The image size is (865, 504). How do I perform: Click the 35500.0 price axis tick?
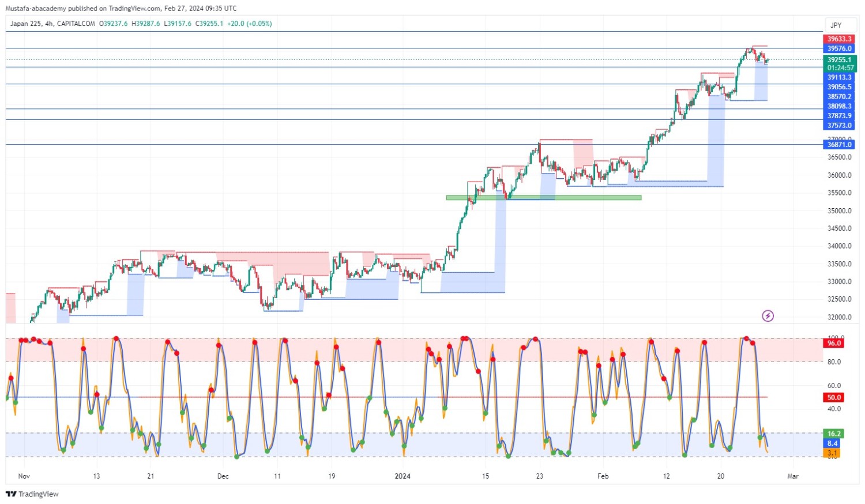(839, 193)
